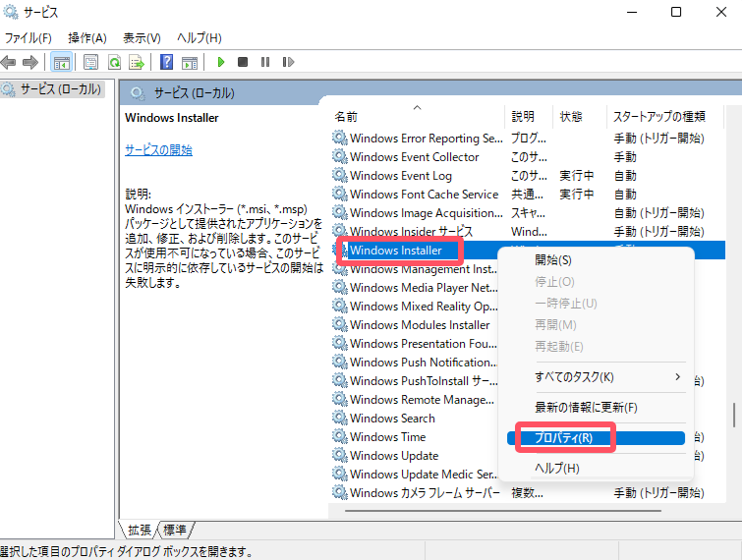Toggle the Show/Hide Action Pane icon
742x560 pixels.
(x=190, y=62)
